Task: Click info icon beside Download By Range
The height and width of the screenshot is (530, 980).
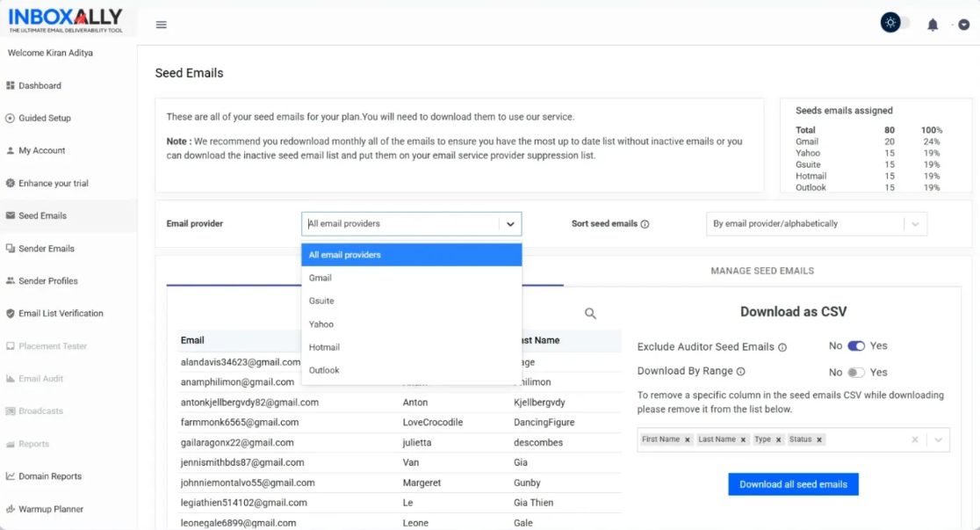Action: point(740,371)
